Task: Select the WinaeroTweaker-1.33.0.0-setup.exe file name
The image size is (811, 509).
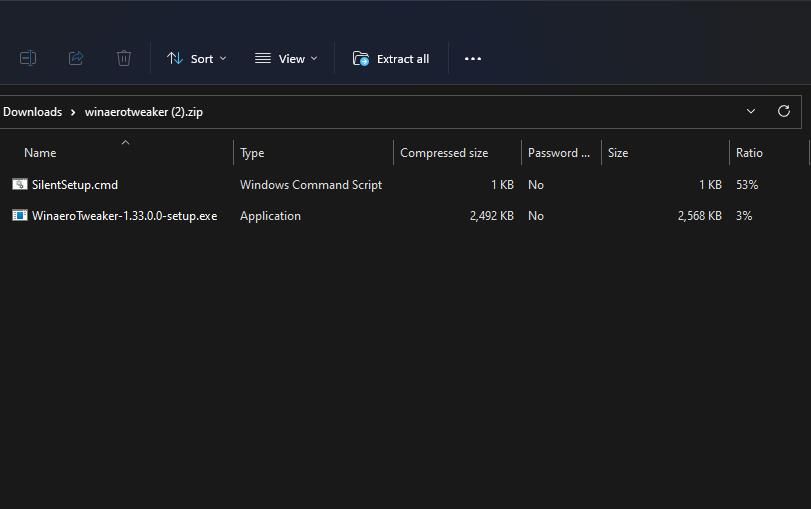Action: point(124,216)
